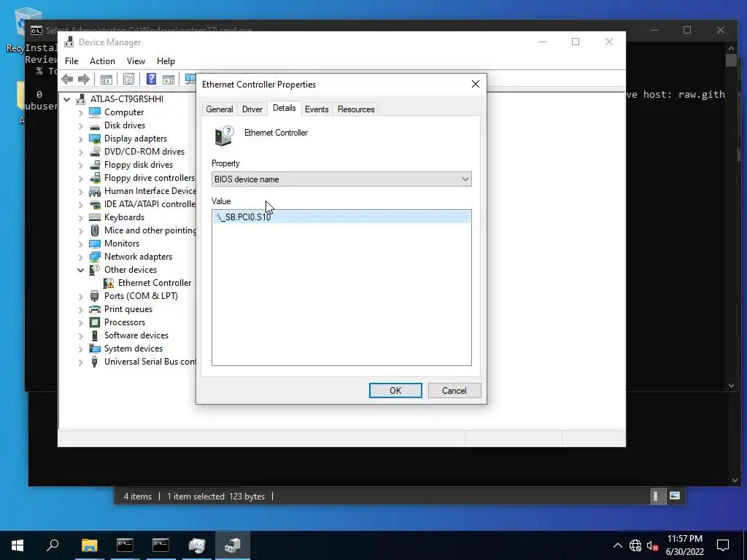This screenshot has width=747, height=560.
Task: Click the Ports (COM & LPT) icon
Action: pos(95,296)
